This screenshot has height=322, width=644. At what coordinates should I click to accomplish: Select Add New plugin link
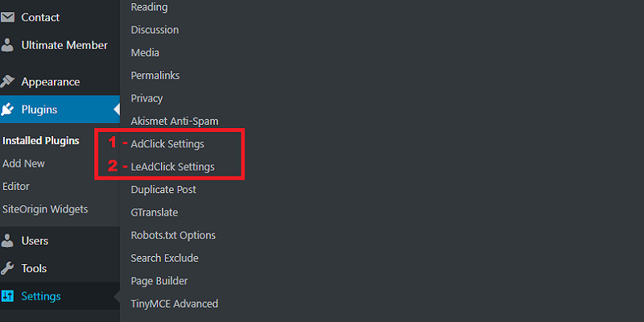pos(24,163)
